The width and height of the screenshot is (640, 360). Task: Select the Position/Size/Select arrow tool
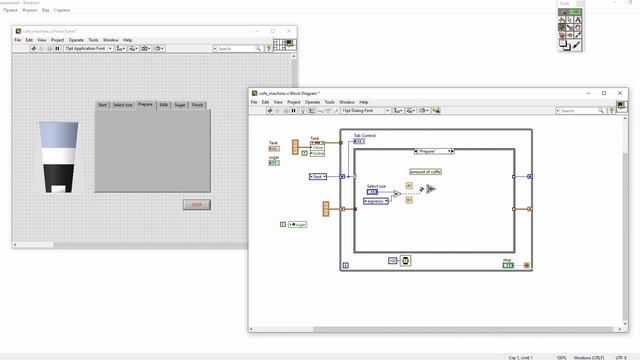pyautogui.click(x=570, y=20)
